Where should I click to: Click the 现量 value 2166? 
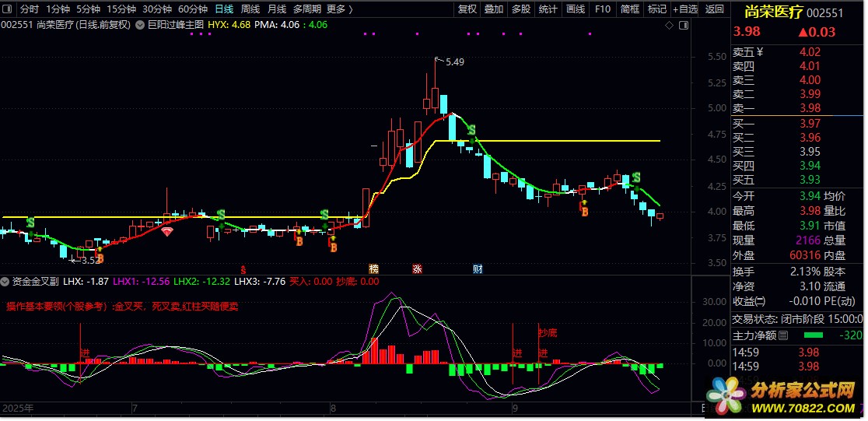[x=808, y=240]
